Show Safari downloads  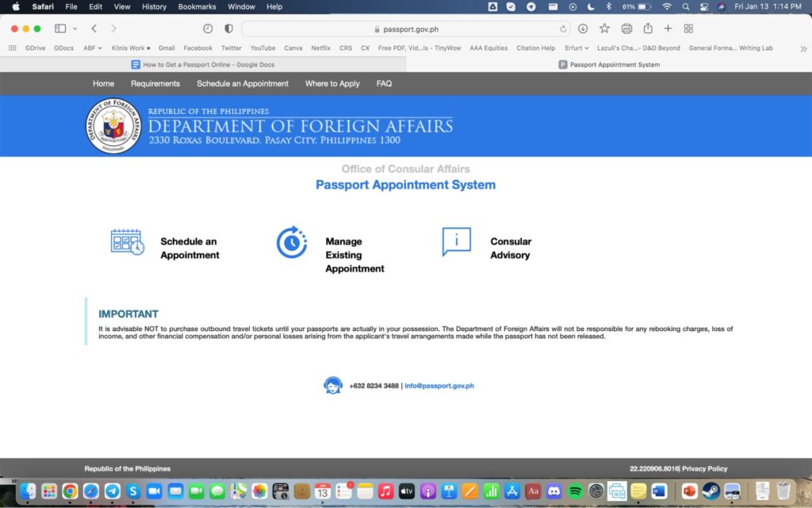coord(583,29)
